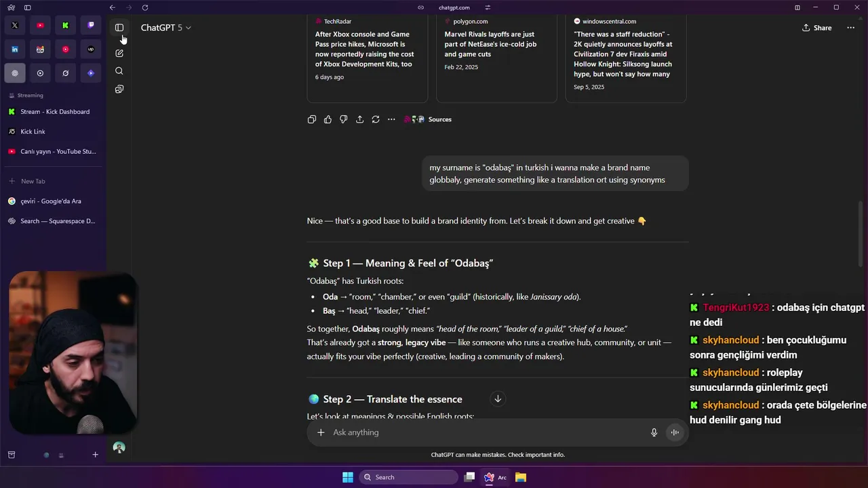Open the YouTube pinned tab
868x488 pixels.
click(40, 25)
